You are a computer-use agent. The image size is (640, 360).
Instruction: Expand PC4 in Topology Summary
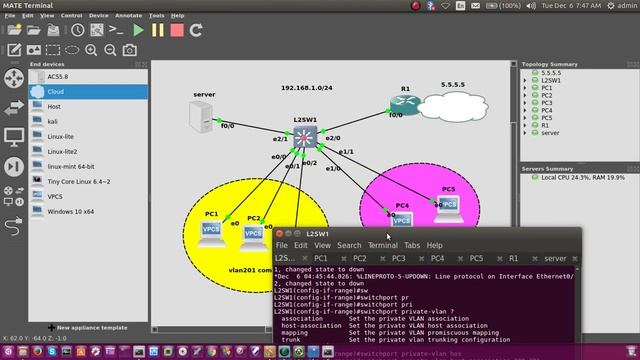525,110
